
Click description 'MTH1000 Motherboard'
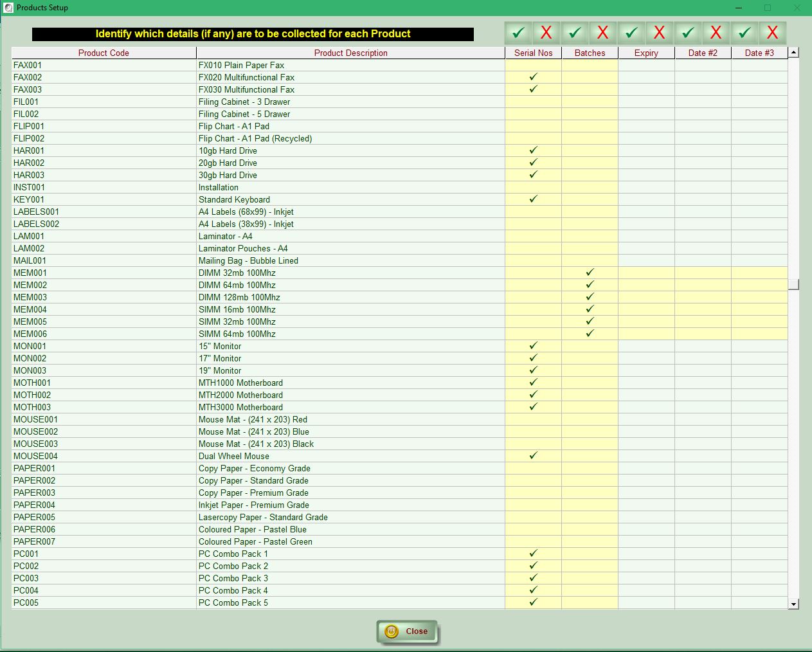[x=240, y=383]
